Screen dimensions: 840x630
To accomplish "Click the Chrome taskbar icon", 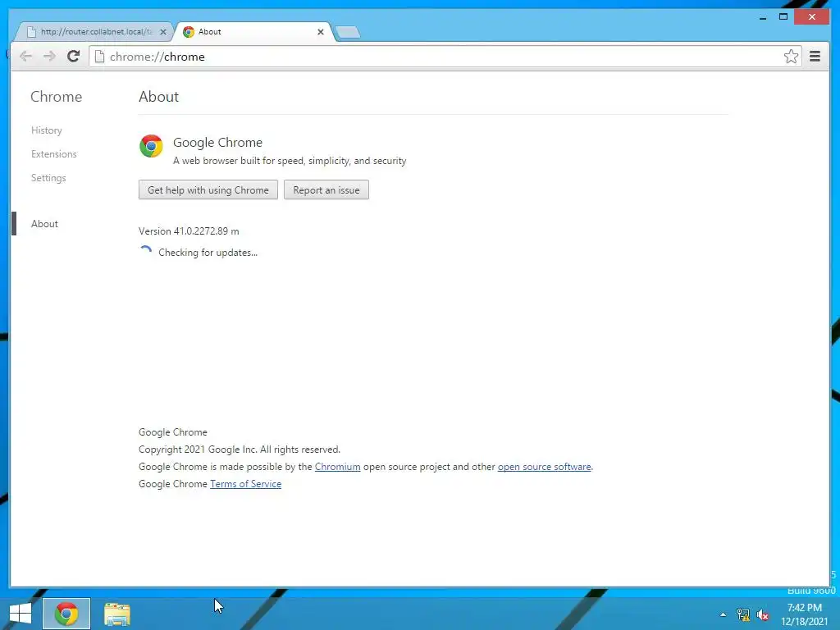I will point(66,614).
